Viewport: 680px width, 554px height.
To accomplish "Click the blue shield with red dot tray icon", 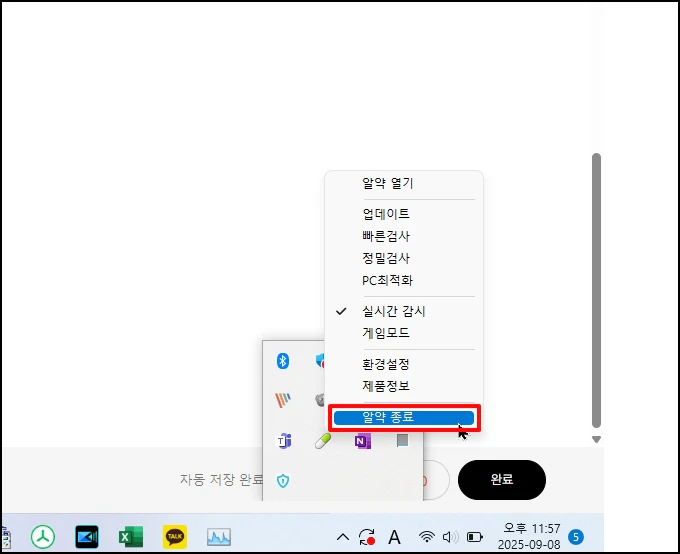I will [320, 361].
